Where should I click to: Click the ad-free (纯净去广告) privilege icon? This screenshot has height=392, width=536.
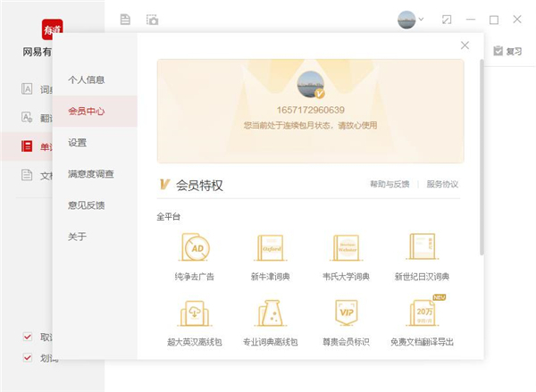tap(195, 248)
